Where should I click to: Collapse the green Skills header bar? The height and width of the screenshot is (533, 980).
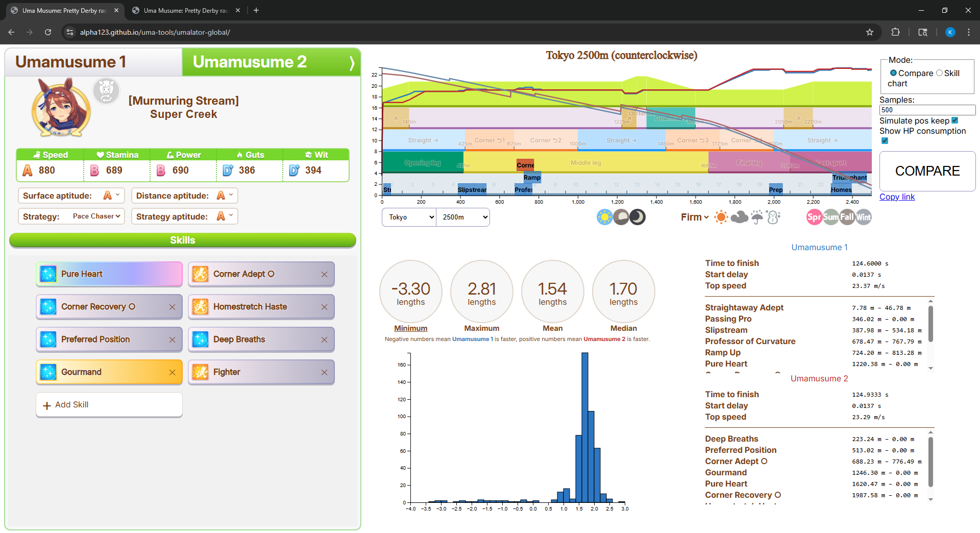[183, 240]
